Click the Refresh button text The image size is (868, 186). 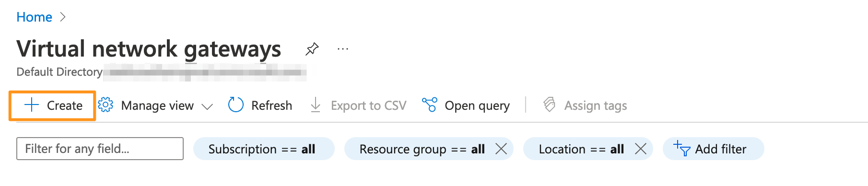(271, 105)
